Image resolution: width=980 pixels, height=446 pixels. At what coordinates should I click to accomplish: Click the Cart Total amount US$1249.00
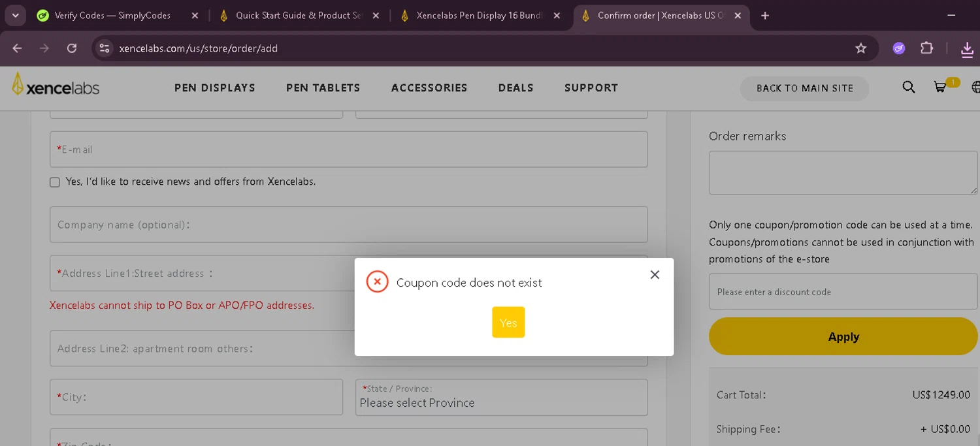[x=941, y=395]
